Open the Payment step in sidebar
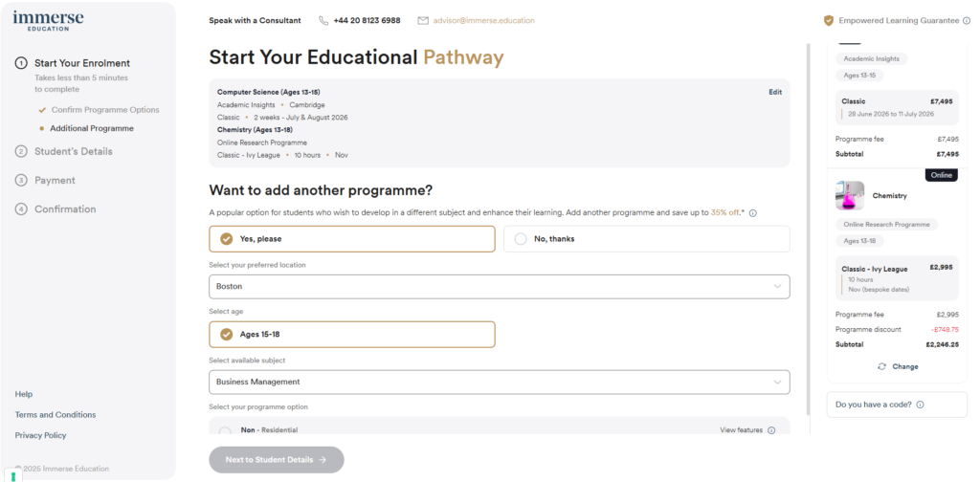 pyautogui.click(x=55, y=180)
